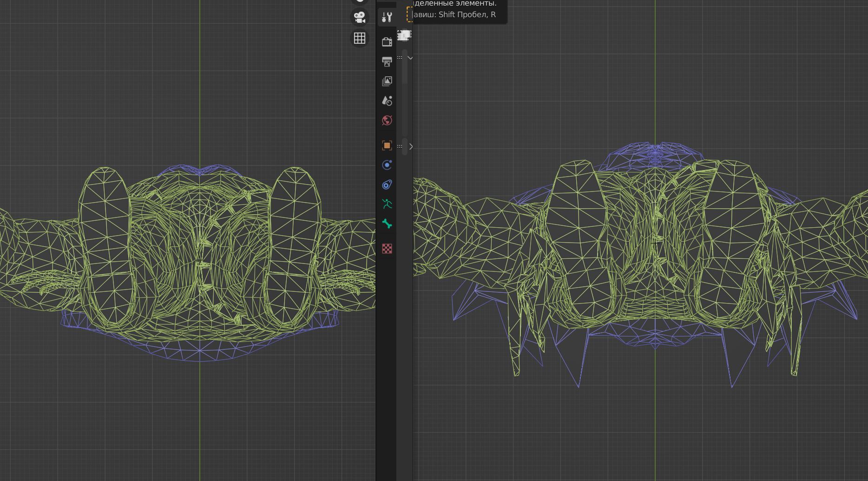Image resolution: width=868 pixels, height=481 pixels.
Task: Click the grip dots beside the right-pointing chevron
Action: click(x=400, y=146)
